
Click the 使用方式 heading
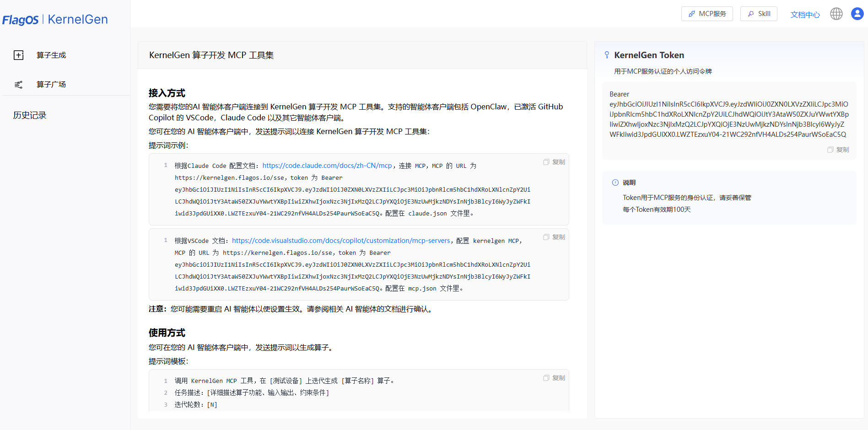167,333
